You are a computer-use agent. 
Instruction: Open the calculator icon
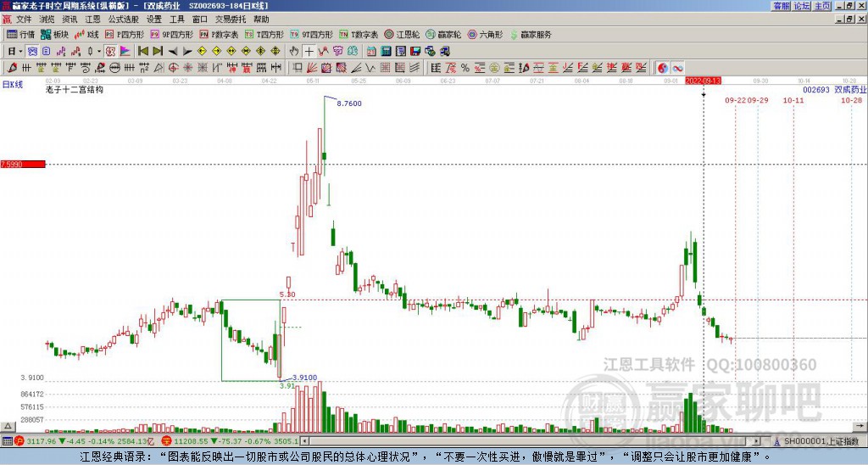click(386, 52)
